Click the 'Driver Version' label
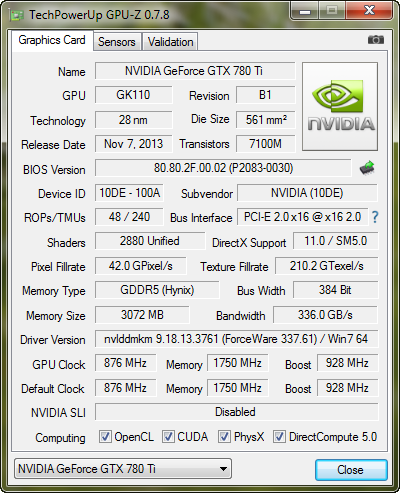400x493 pixels. coord(53,340)
